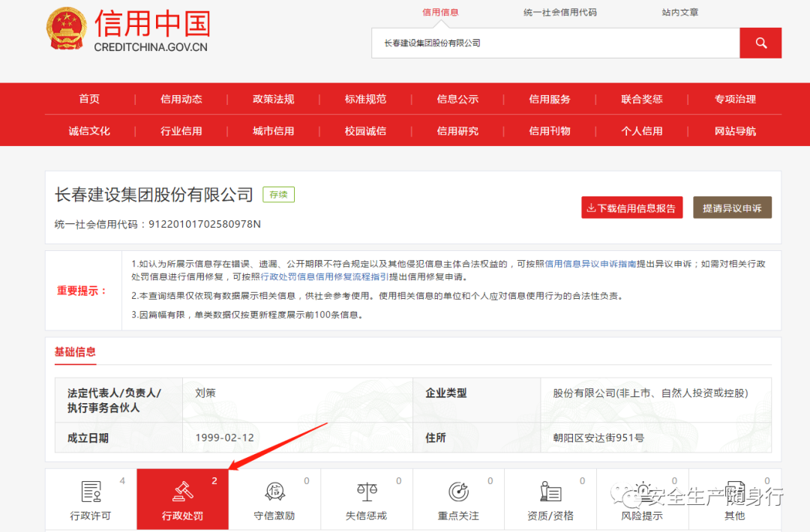Open 信用信息异议申诉指南 link

click(x=590, y=264)
